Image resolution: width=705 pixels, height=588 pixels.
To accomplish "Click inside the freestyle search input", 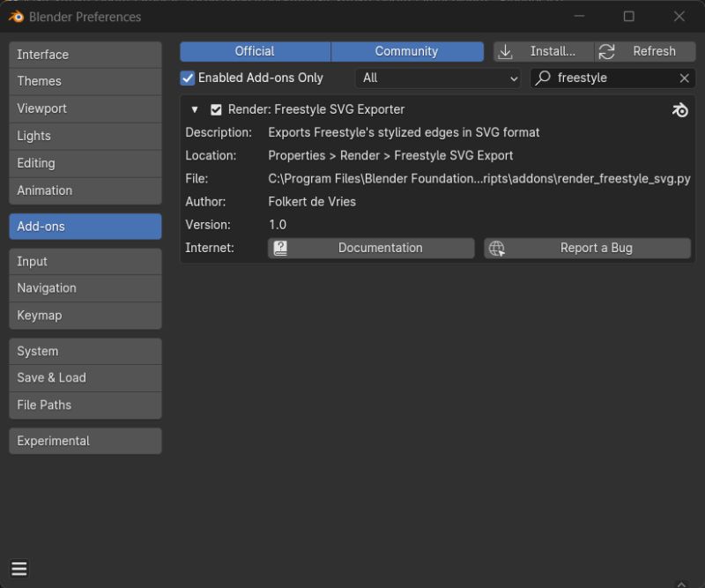I will (x=608, y=78).
